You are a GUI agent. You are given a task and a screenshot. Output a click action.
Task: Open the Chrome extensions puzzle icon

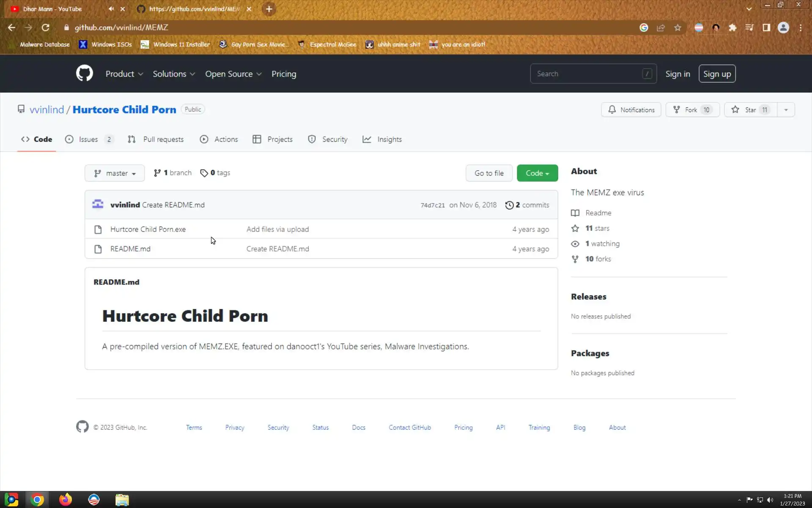pos(732,28)
